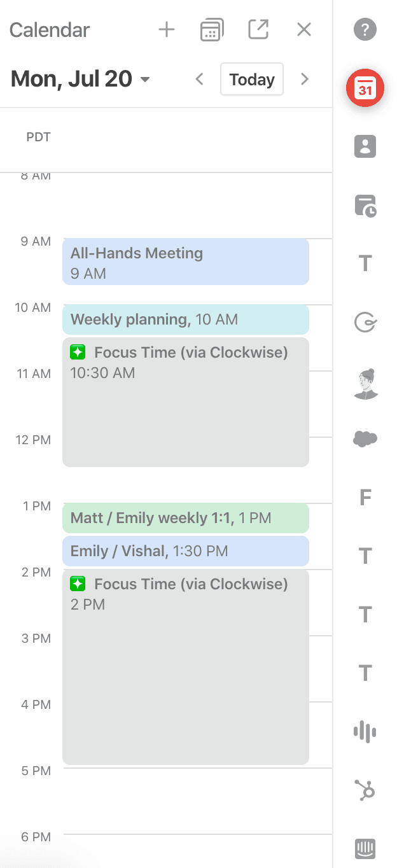
Task: Open the calendar-with-clock scheduling sidebar icon
Action: pyautogui.click(x=365, y=206)
